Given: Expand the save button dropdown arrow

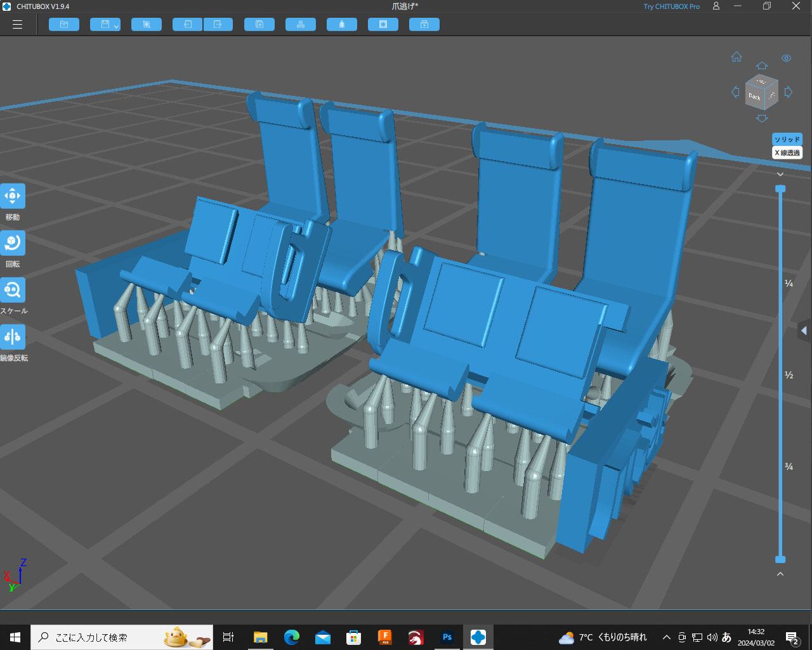Looking at the screenshot, I should 116,26.
